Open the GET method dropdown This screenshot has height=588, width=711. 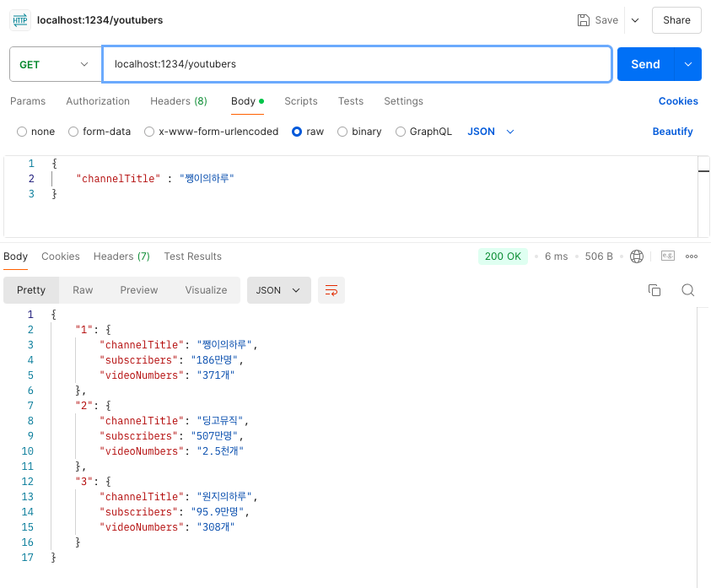pyautogui.click(x=56, y=64)
